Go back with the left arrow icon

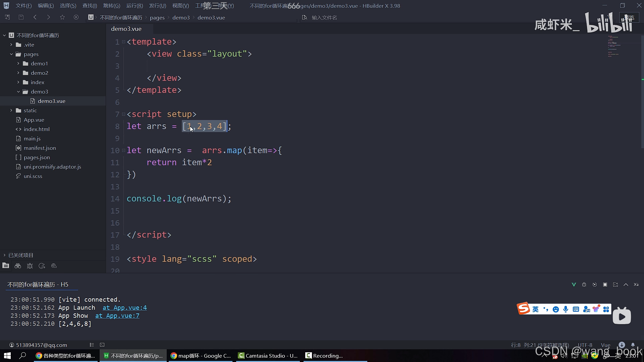[x=35, y=17]
